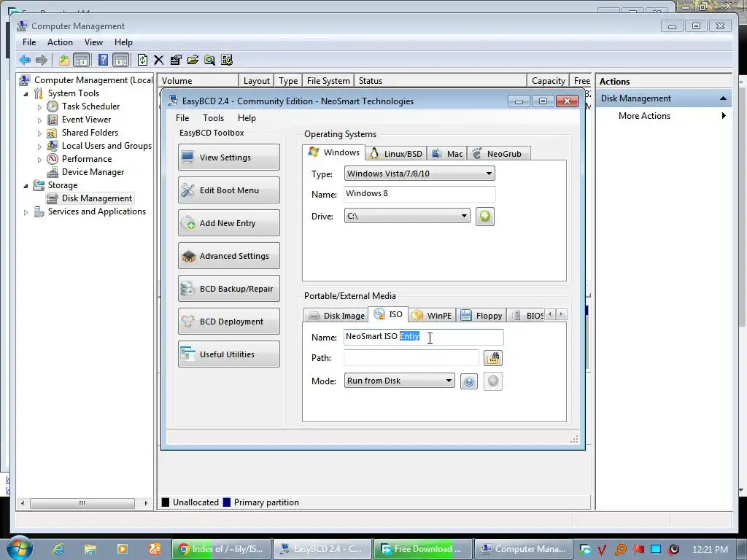Screen dimensions: 747x560
Task: Click the View Settings button
Action: 228,157
